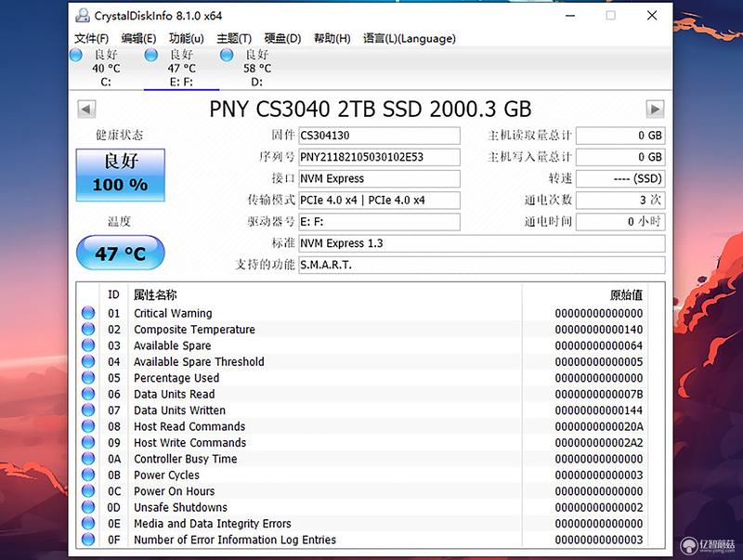Open the 语言(L)(Language) menu
The width and height of the screenshot is (743, 560).
point(410,38)
